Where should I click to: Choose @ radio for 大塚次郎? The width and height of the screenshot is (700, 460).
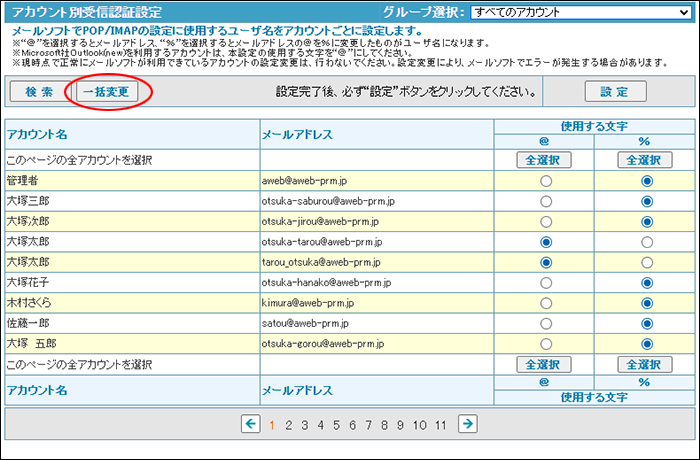[x=545, y=222]
